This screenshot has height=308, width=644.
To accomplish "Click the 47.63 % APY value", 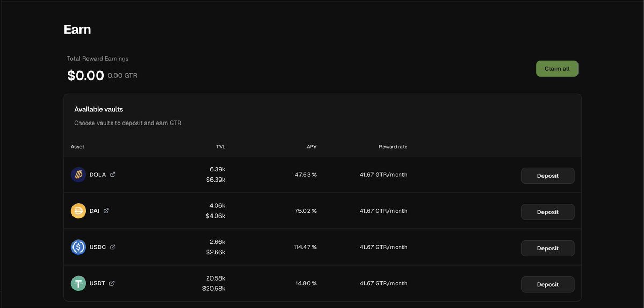I will pos(305,175).
